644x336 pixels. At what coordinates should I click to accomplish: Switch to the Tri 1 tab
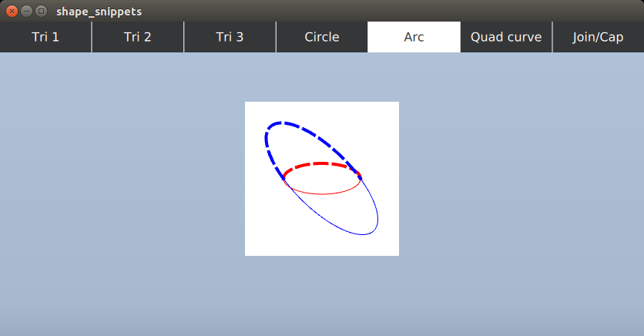point(45,37)
